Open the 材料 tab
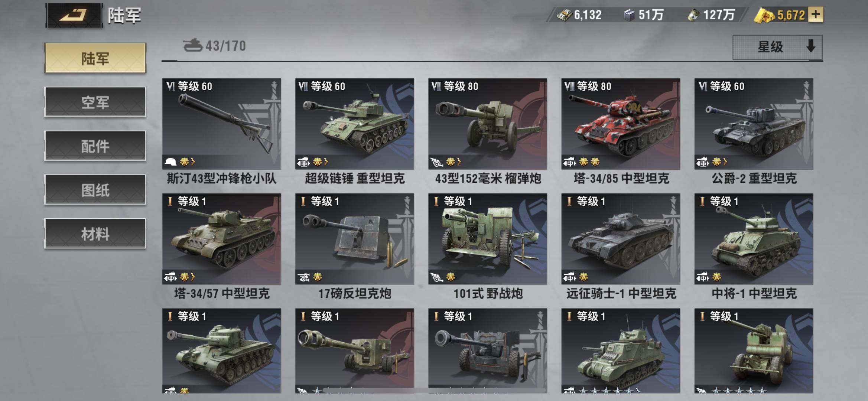 point(95,234)
